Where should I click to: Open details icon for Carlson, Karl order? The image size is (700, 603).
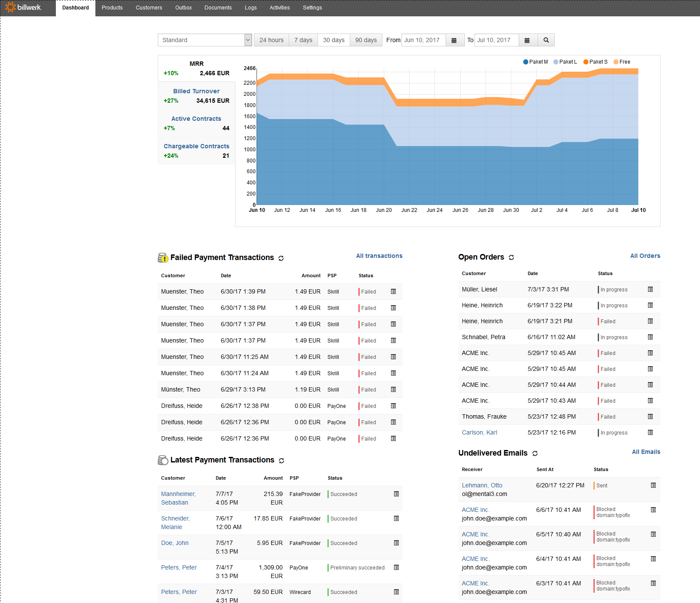click(650, 432)
